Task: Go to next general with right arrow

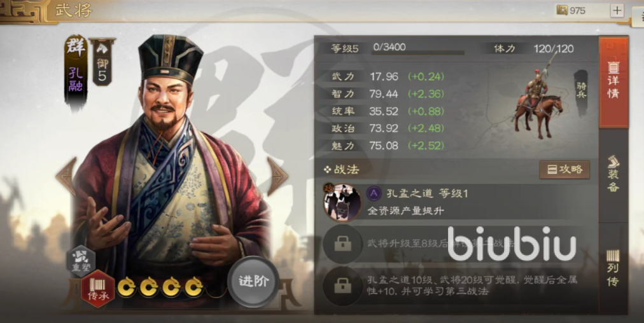Action: [277, 177]
